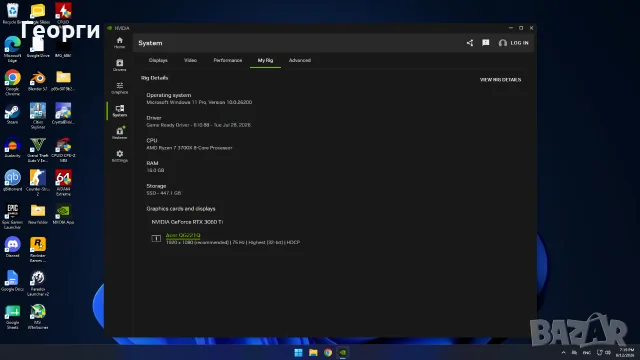Select the Epic Games Launcher desktop icon

point(12,217)
